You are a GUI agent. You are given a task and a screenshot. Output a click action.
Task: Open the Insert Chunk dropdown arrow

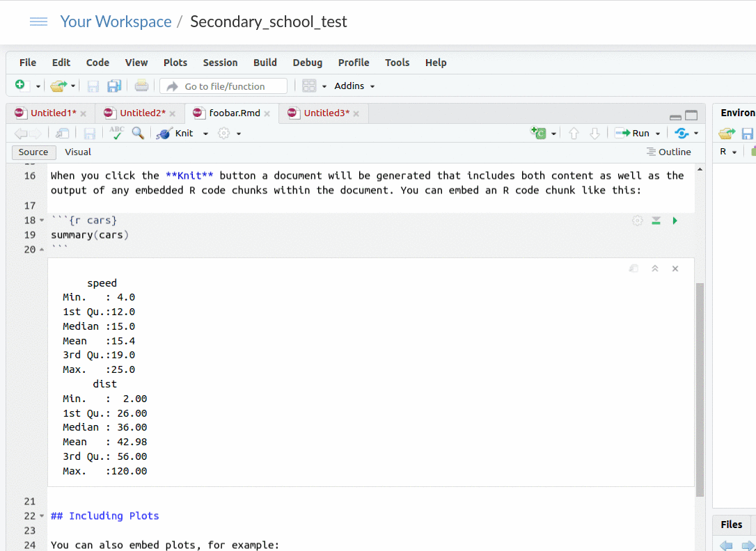(x=553, y=134)
